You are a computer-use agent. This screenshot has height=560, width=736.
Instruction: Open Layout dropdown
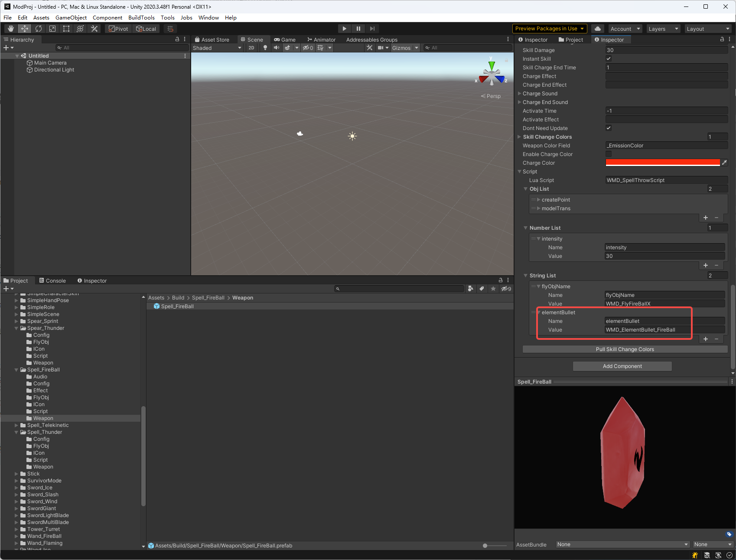pos(708,29)
